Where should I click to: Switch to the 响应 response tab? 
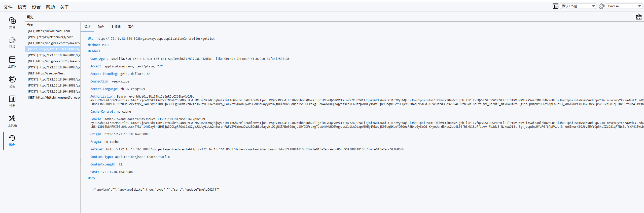pyautogui.click(x=101, y=27)
